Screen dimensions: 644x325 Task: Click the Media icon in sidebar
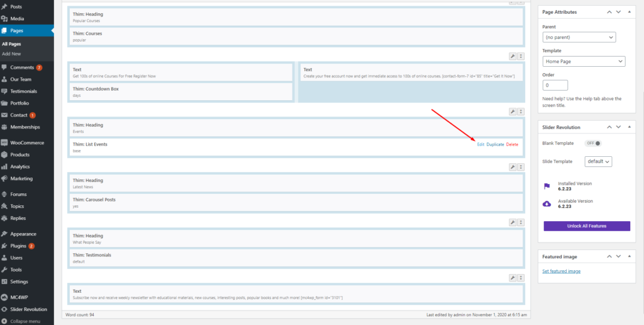coord(4,18)
